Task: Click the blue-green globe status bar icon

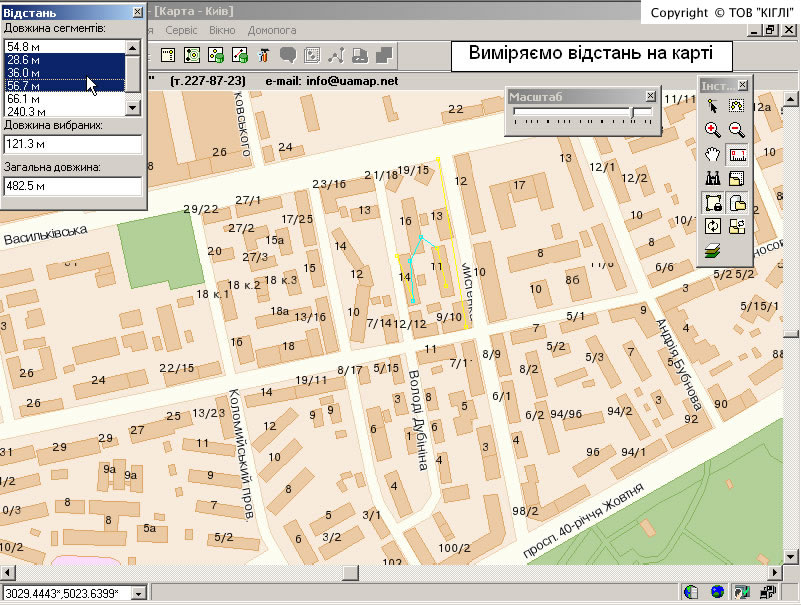Action: pyautogui.click(x=717, y=592)
